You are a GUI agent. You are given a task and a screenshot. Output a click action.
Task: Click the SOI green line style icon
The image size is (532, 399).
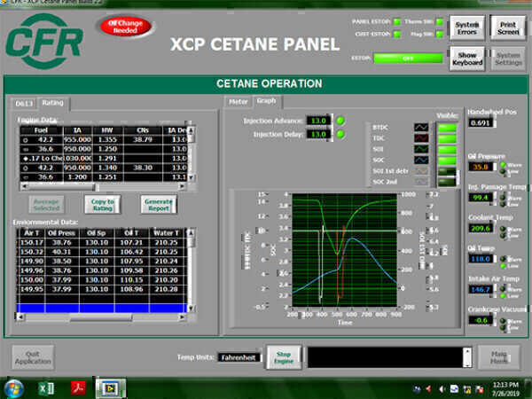[x=421, y=149]
